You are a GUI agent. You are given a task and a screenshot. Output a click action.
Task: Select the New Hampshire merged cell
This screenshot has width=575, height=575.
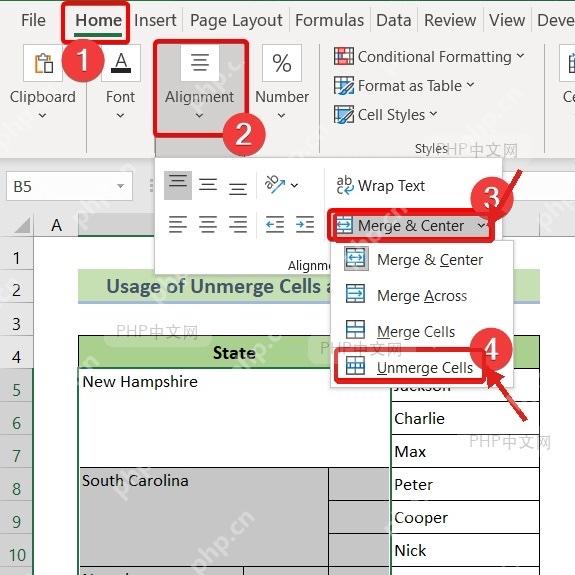(234, 417)
